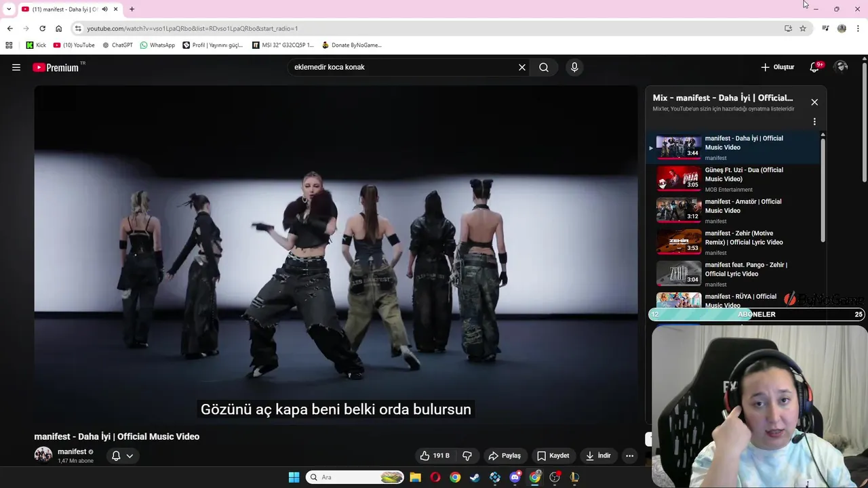This screenshot has width=868, height=488.
Task: Install app icon in address bar
Action: coord(788,28)
